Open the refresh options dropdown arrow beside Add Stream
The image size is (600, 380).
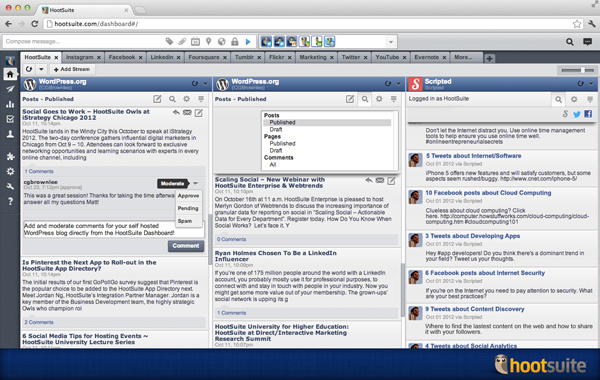[x=41, y=69]
